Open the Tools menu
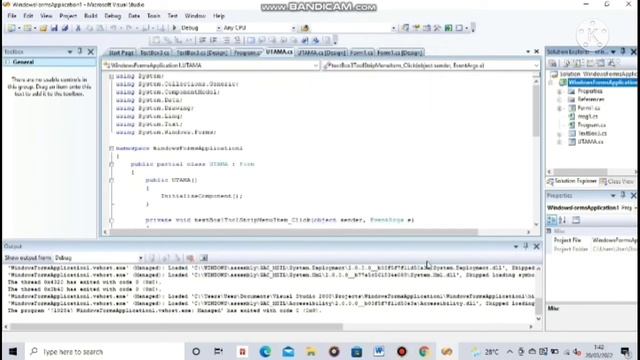This screenshot has height=360, width=640. pos(153,16)
